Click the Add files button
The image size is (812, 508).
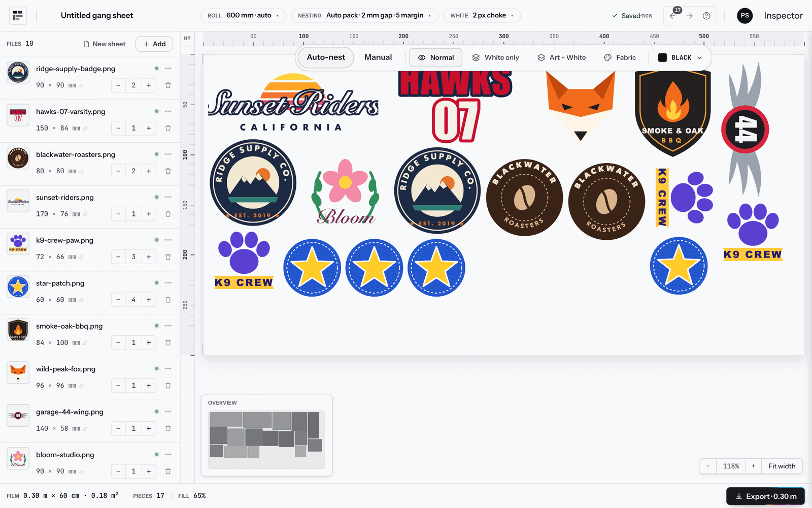pos(154,44)
